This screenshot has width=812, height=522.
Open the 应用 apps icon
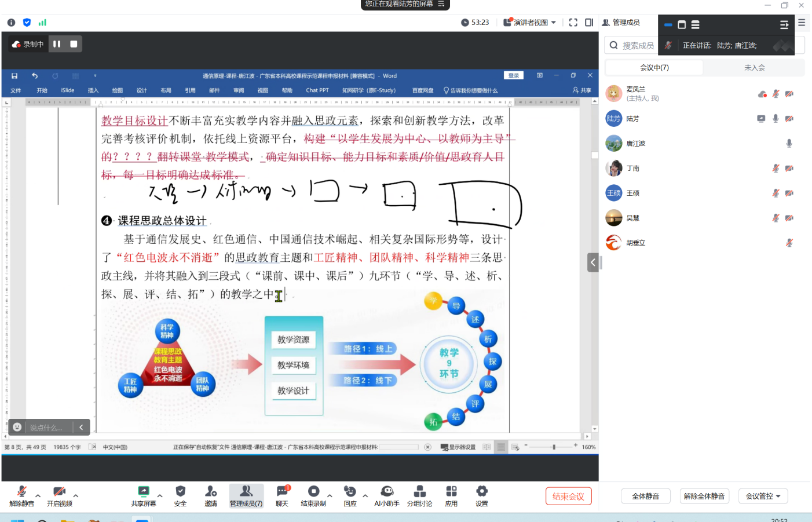click(451, 495)
